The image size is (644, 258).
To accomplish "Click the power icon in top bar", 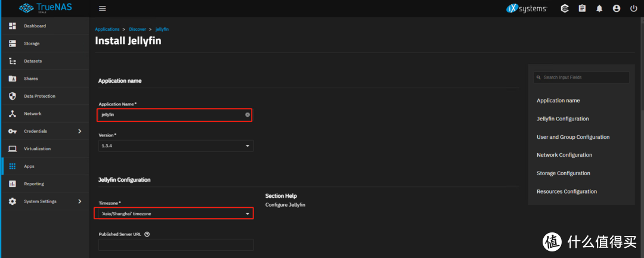I will point(633,8).
